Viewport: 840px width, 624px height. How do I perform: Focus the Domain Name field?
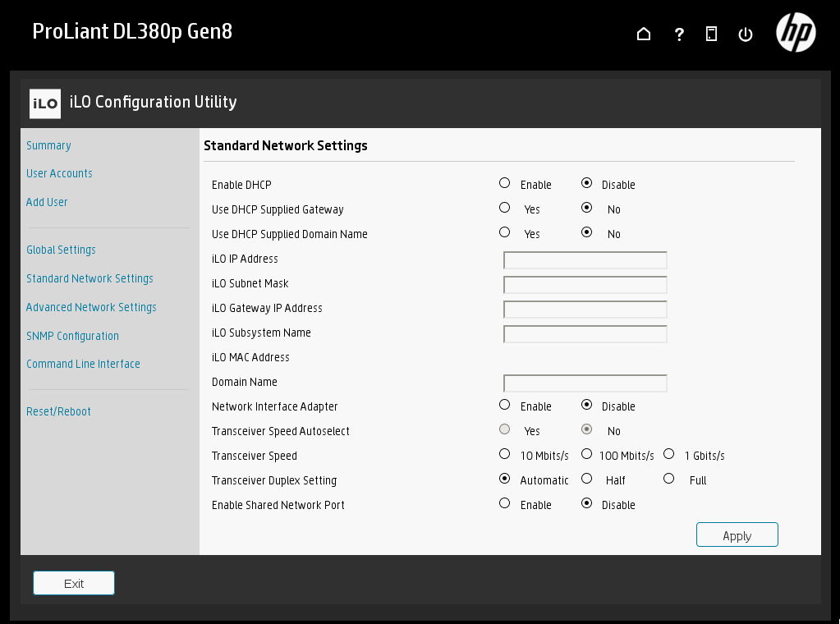pos(585,383)
